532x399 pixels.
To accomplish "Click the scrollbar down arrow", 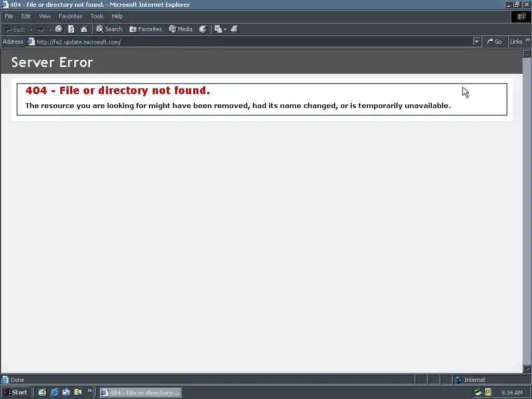I will point(527,368).
